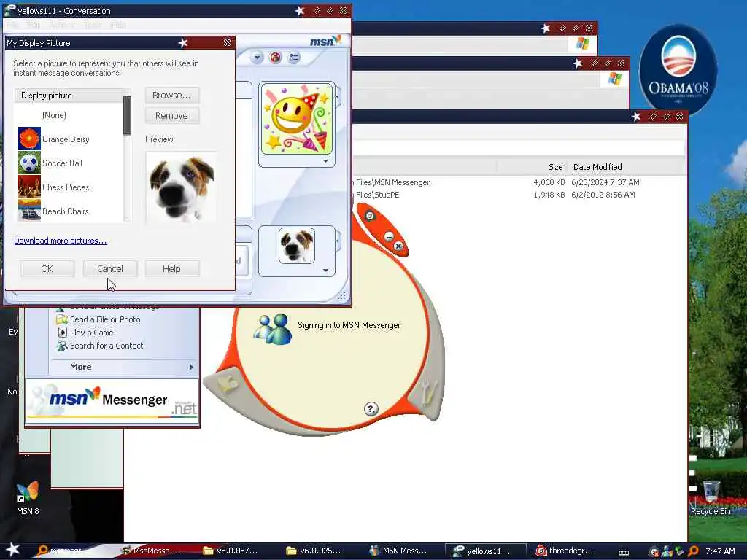The height and width of the screenshot is (560, 747).
Task: Sort by the Size column header
Action: [x=532, y=167]
